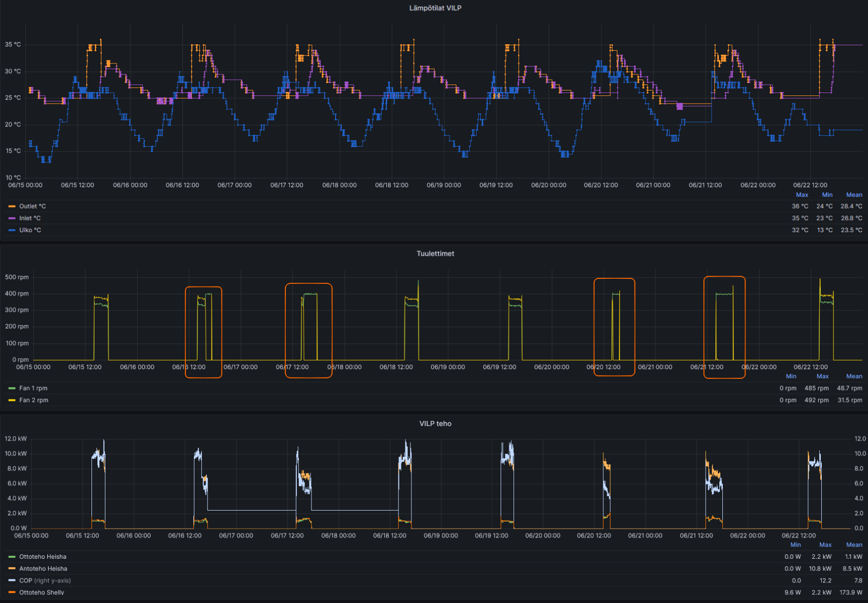Click the green Ottoteho Heisha color swatch
868x603 pixels.
point(12,557)
